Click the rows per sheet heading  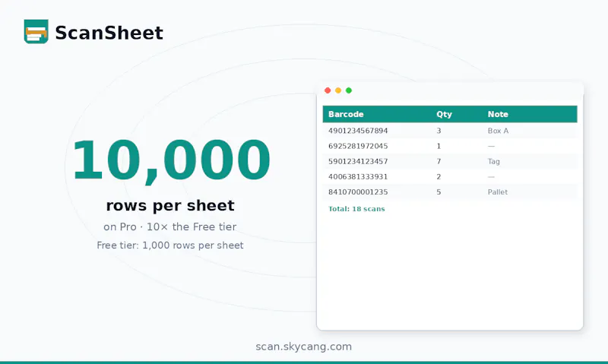170,206
